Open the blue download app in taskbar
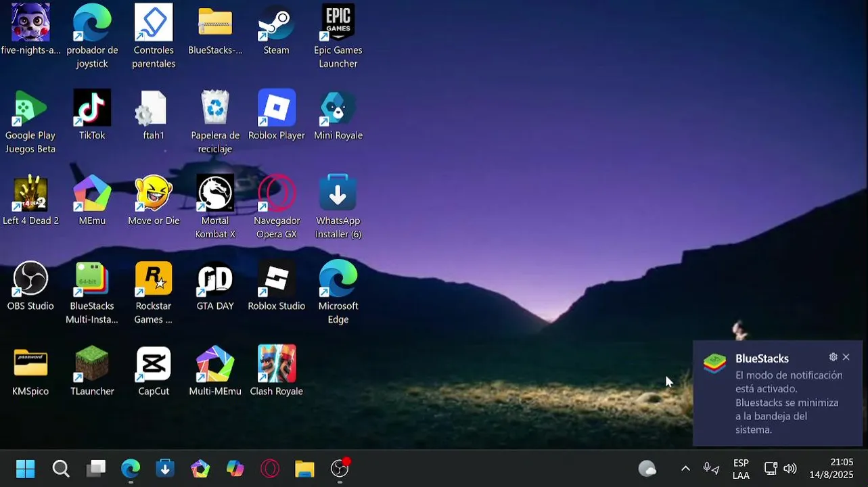The image size is (868, 487). (165, 468)
